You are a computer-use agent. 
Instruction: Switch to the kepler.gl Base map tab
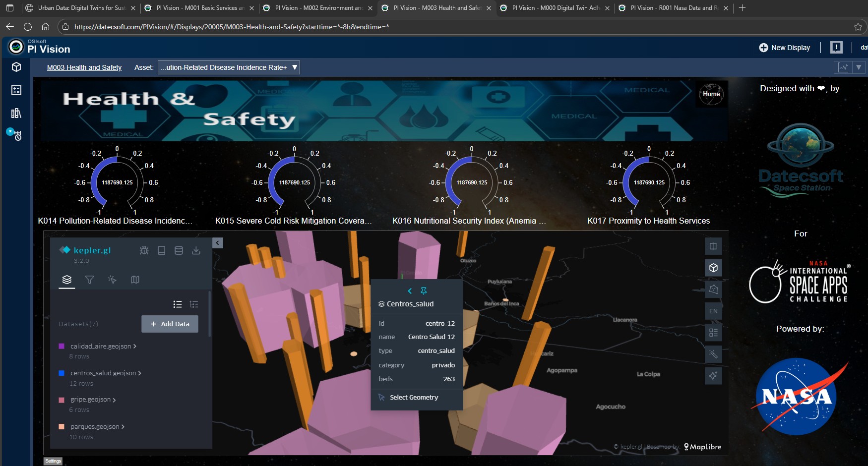click(x=135, y=280)
